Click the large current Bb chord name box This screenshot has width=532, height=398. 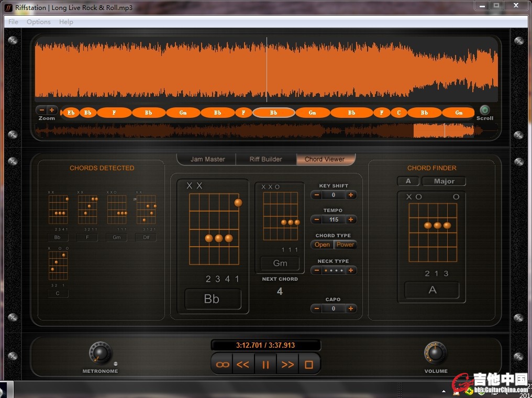point(213,299)
